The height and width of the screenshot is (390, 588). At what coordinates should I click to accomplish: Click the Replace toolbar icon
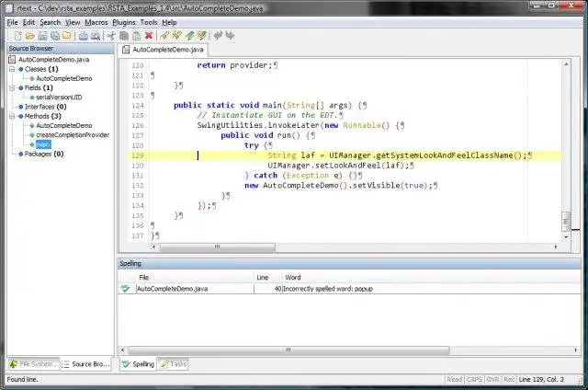(189, 36)
